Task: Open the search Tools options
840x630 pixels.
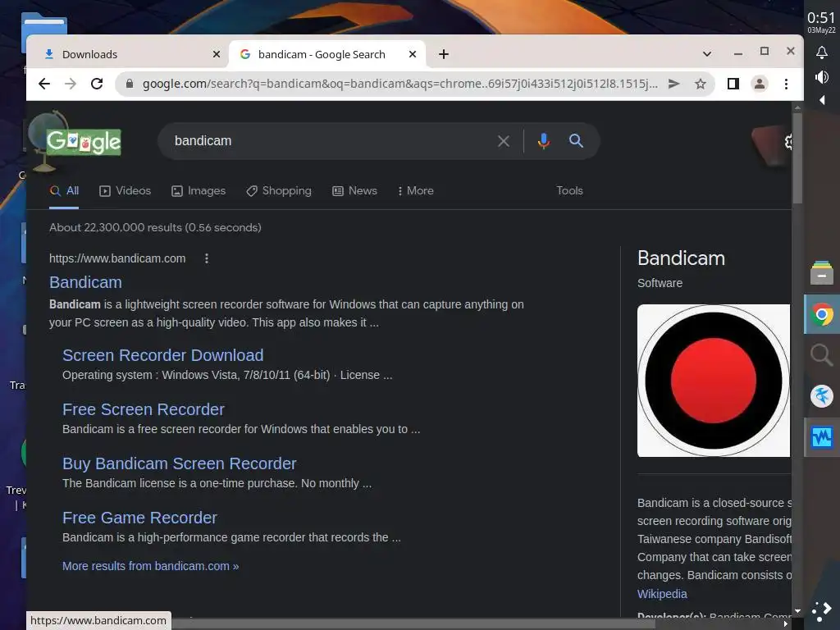Action: pyautogui.click(x=569, y=190)
